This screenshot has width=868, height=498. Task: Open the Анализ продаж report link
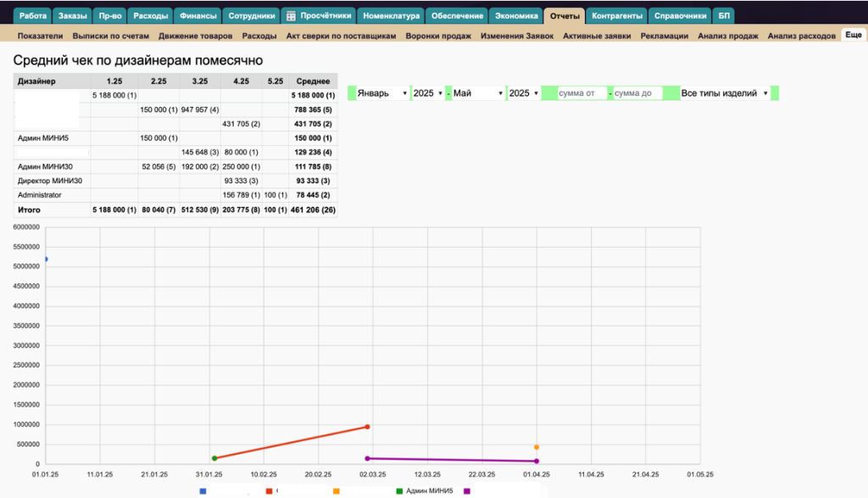pos(727,36)
